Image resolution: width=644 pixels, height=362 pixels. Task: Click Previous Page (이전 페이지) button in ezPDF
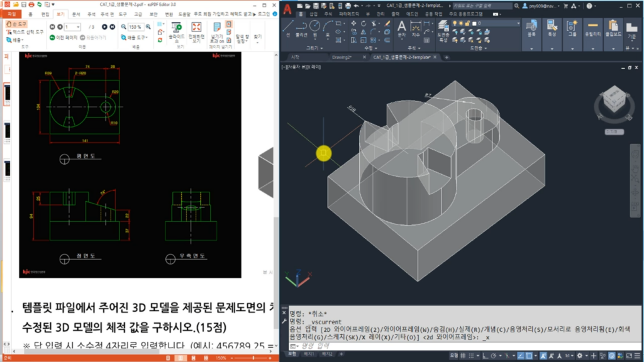click(x=64, y=38)
